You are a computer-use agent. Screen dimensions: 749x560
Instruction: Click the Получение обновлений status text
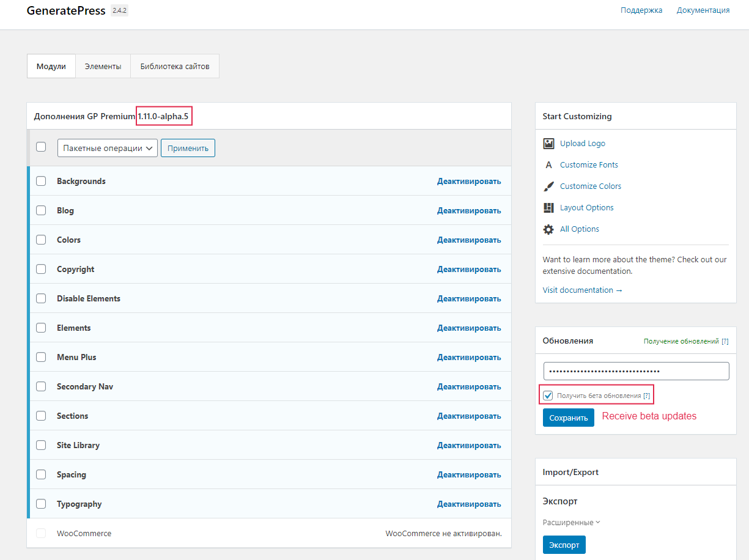681,342
